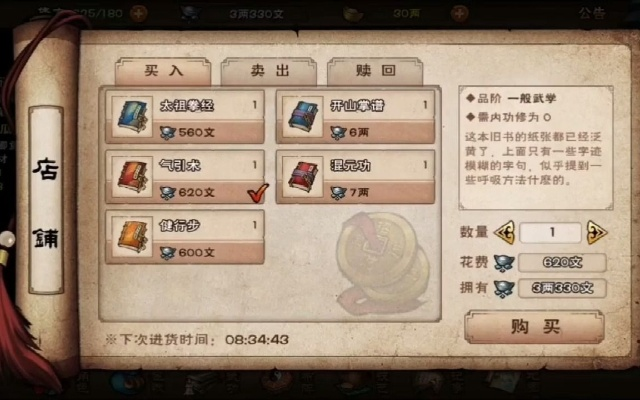Select the 开山掌谱 book icon
The height and width of the screenshot is (400, 640).
click(302, 117)
